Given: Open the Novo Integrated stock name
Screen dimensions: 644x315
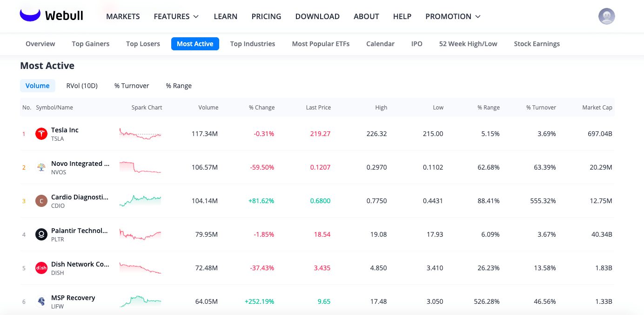Looking at the screenshot, I should point(80,164).
